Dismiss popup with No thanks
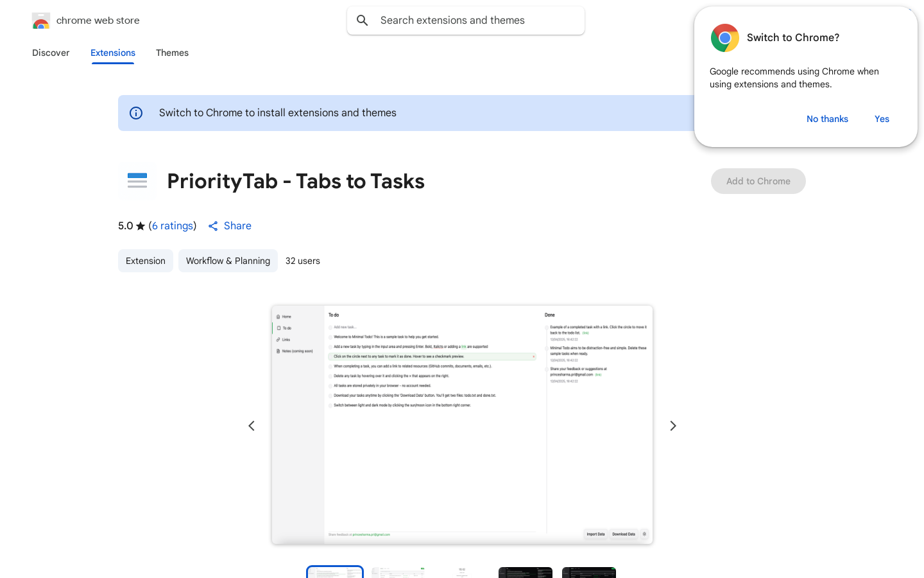 [827, 119]
